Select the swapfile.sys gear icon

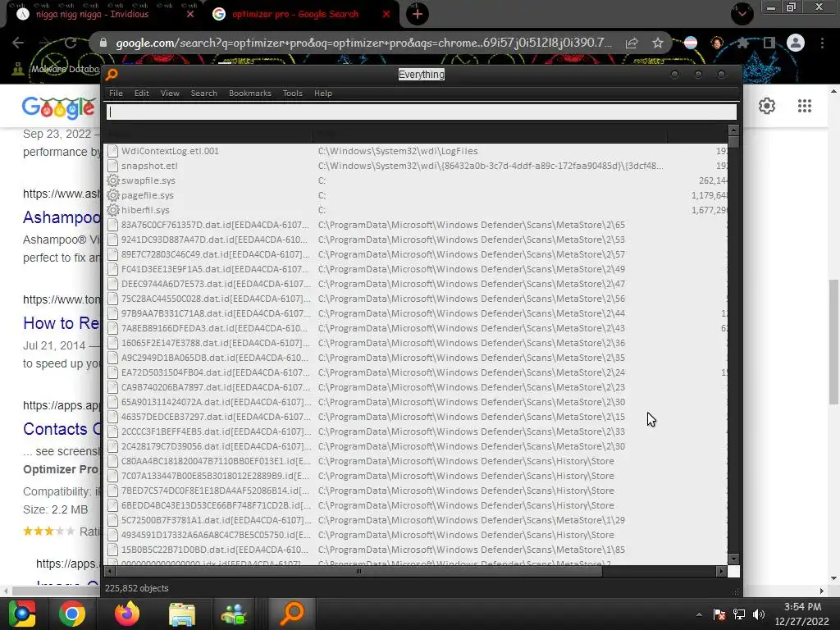112,180
